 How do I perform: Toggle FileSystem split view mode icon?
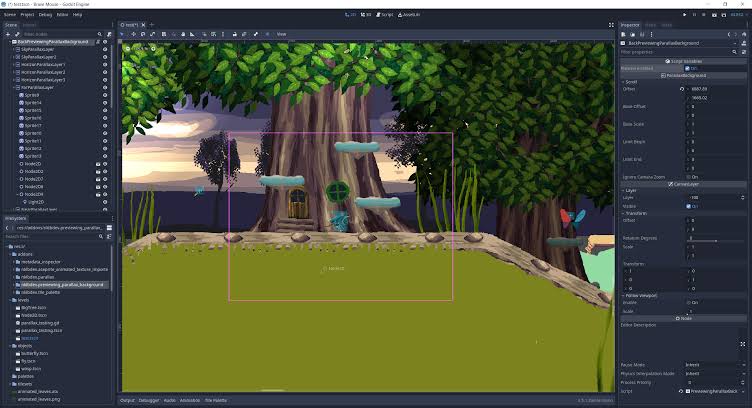click(x=109, y=228)
